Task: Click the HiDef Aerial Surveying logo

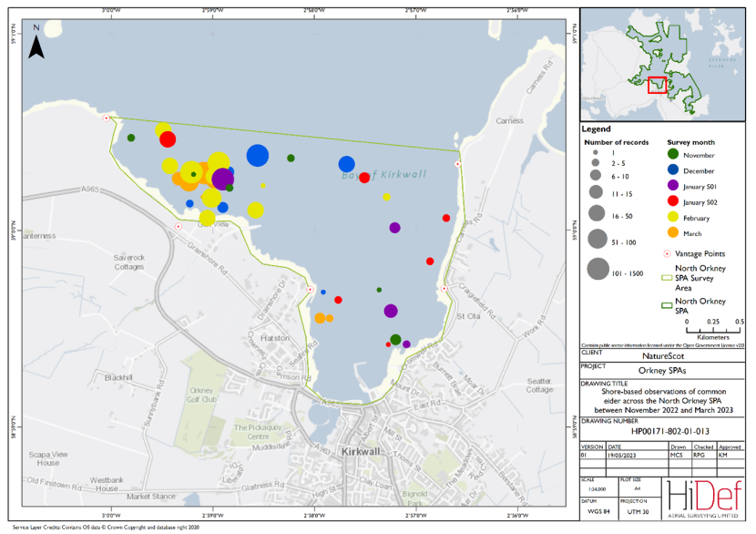Action: [704, 499]
